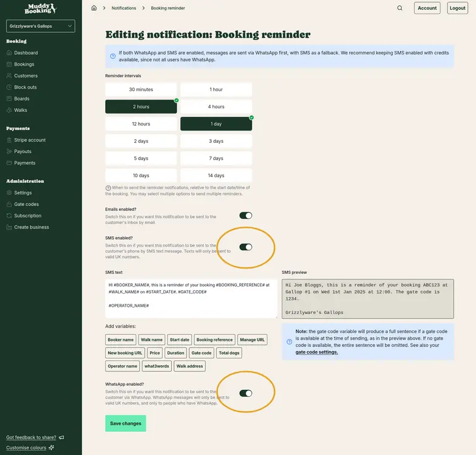Deselect the 2 hours reminder interval
476x455 pixels.
pyautogui.click(x=141, y=107)
